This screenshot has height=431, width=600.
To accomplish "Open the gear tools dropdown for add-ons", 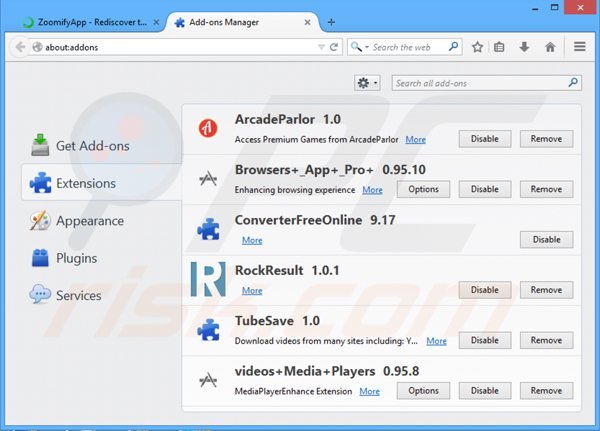I will (x=367, y=83).
